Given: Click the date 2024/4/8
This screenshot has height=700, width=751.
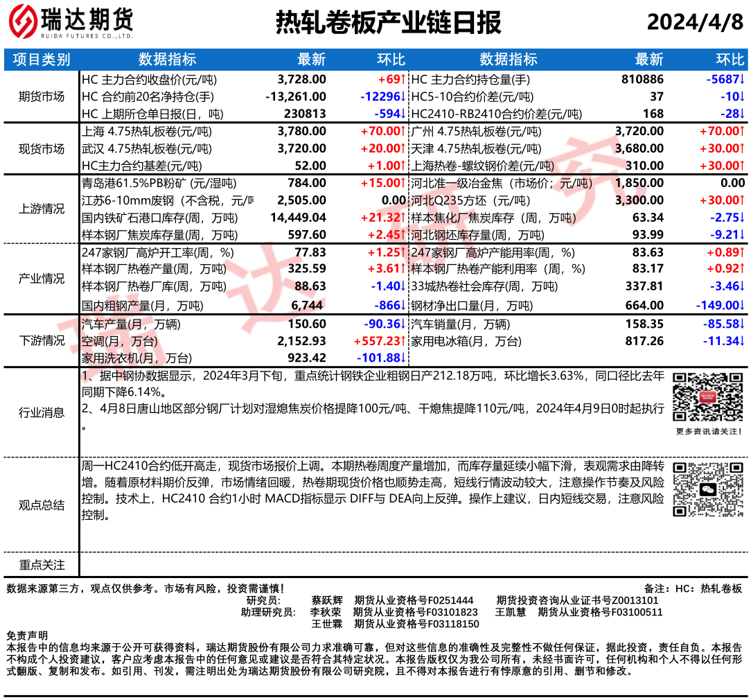Looking at the screenshot, I should (695, 22).
